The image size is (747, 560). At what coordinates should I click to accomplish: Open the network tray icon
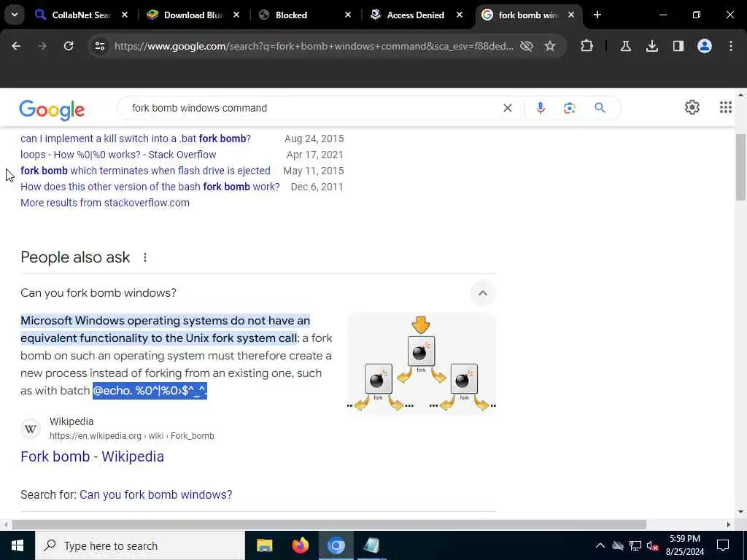(635, 545)
